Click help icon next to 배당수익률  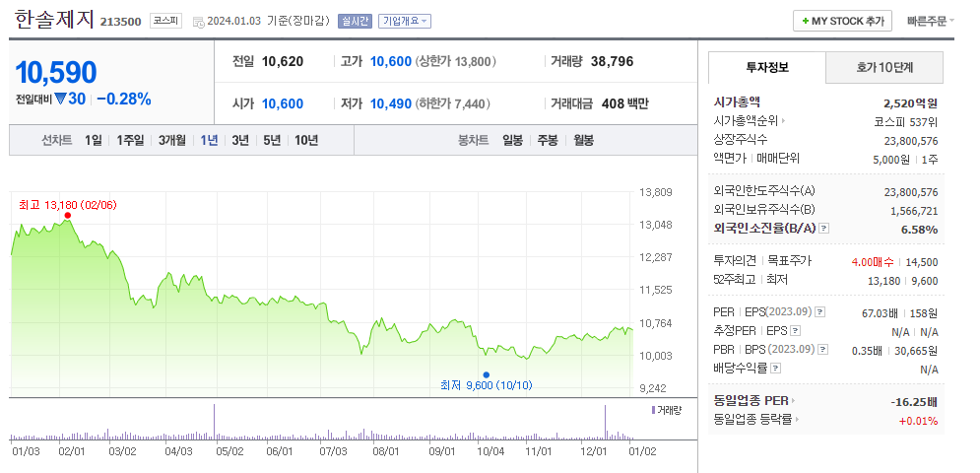[x=775, y=368]
